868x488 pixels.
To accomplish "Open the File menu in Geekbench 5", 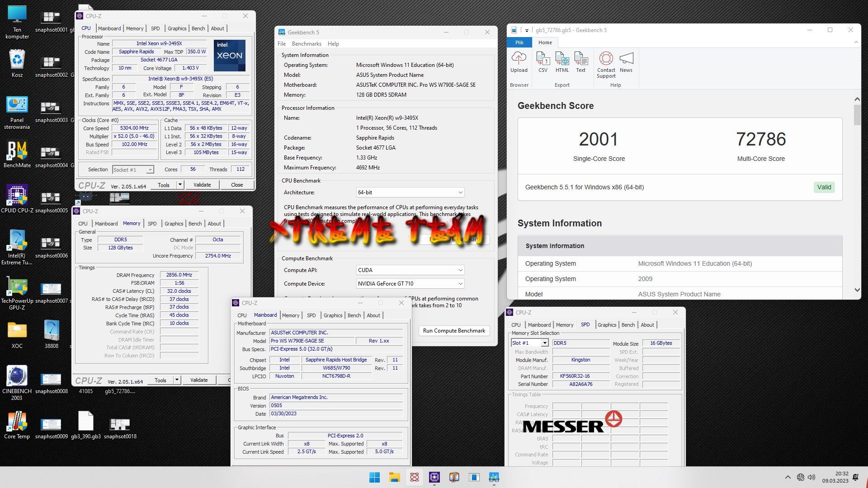I will pyautogui.click(x=282, y=44).
